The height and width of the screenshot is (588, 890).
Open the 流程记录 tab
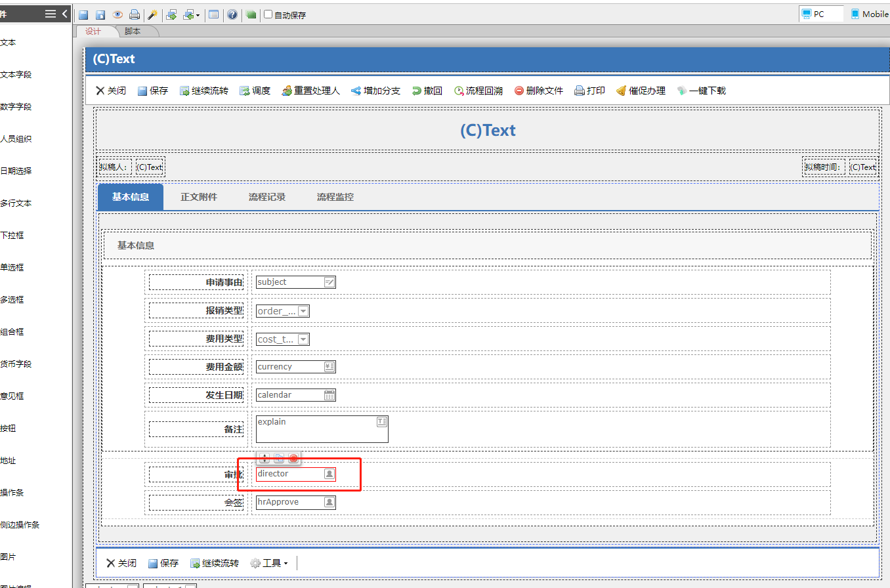point(267,197)
